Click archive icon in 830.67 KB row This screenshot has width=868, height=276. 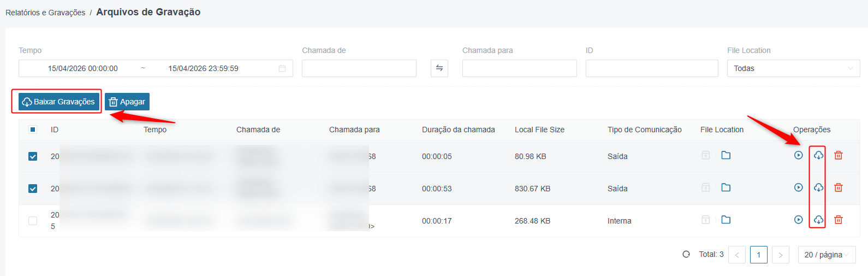[706, 187]
